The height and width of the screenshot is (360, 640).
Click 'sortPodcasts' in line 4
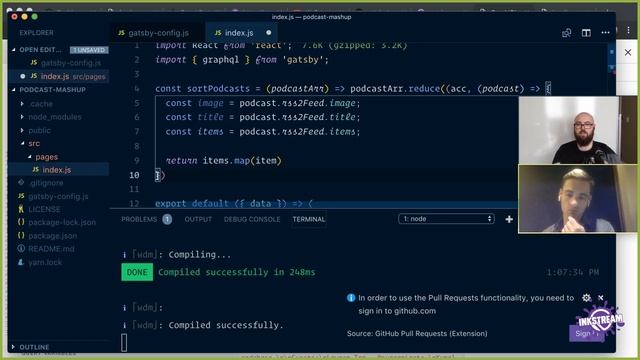218,89
